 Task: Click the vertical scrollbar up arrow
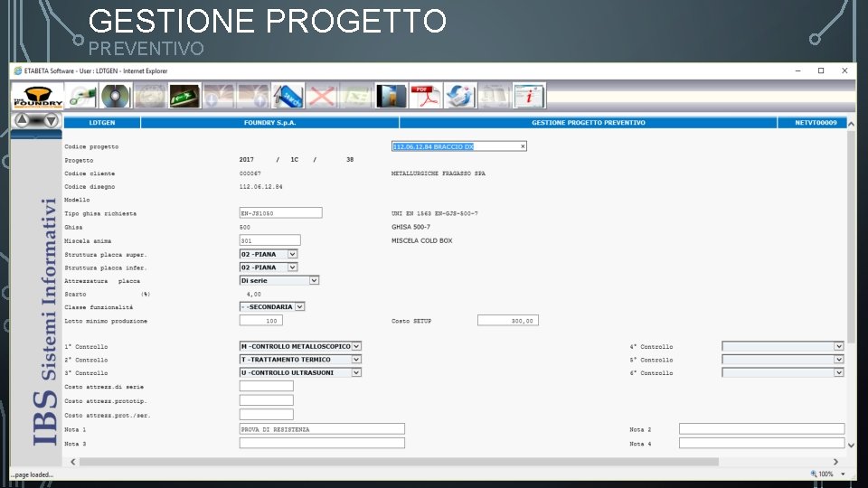click(852, 124)
